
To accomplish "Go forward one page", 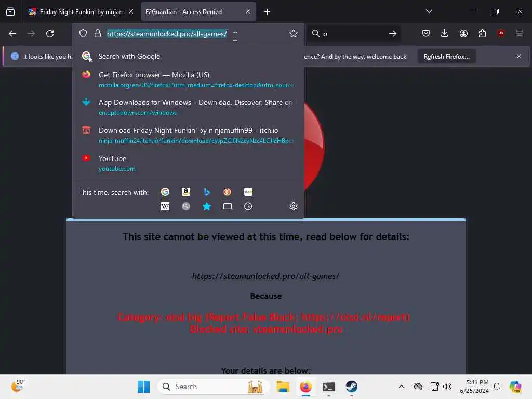I will coord(31,34).
